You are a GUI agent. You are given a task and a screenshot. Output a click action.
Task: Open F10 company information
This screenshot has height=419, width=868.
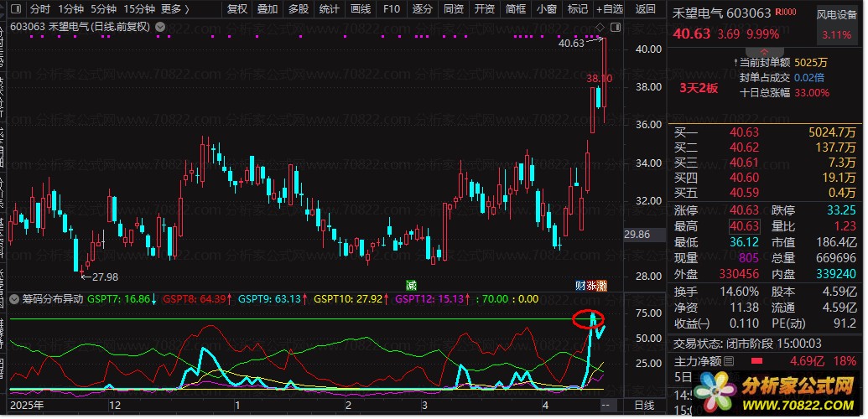392,9
